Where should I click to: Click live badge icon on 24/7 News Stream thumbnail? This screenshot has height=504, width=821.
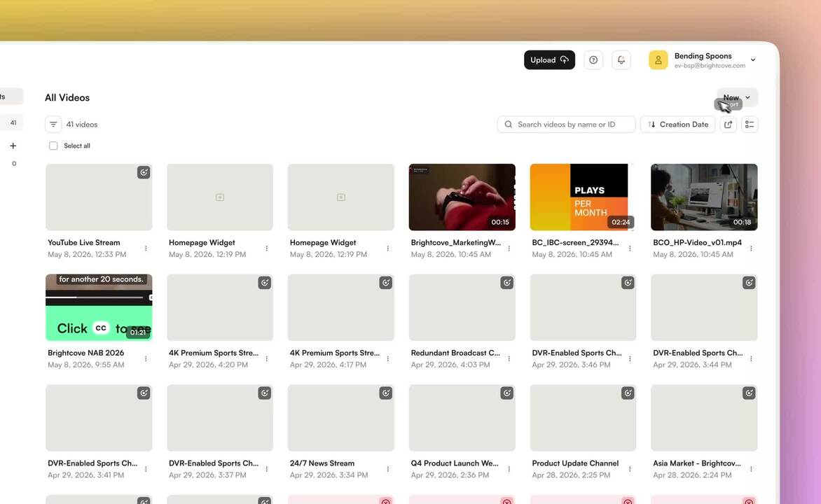point(386,393)
